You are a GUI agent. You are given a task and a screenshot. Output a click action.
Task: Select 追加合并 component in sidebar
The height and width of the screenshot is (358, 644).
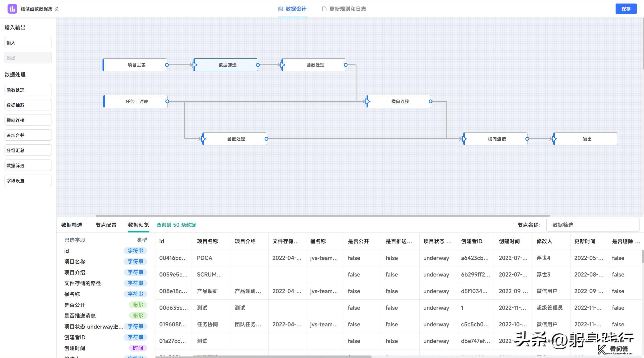click(x=28, y=135)
